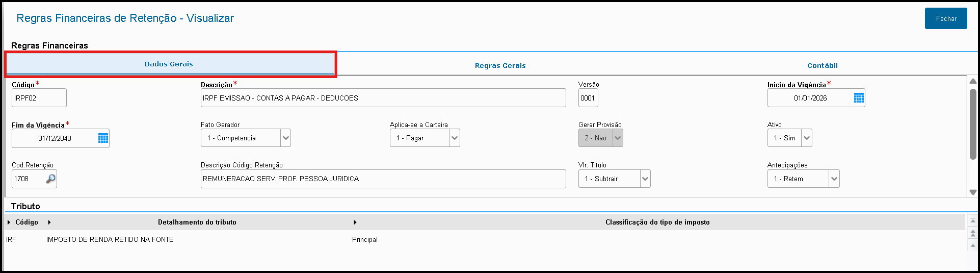
Task: Select the IRF tributo row
Action: [x=110, y=239]
